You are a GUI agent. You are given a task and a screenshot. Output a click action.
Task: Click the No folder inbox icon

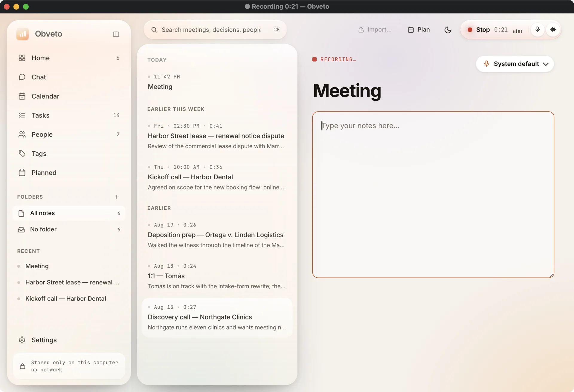point(21,229)
